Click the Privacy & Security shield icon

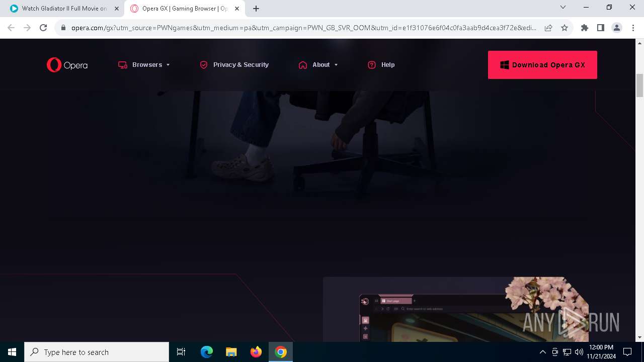pos(204,65)
